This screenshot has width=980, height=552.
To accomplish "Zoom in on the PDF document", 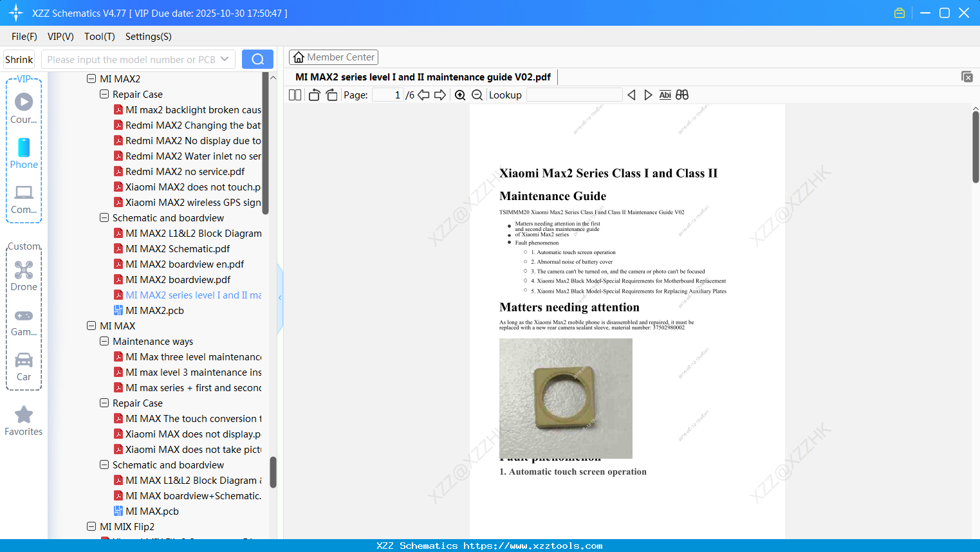I will [x=460, y=95].
